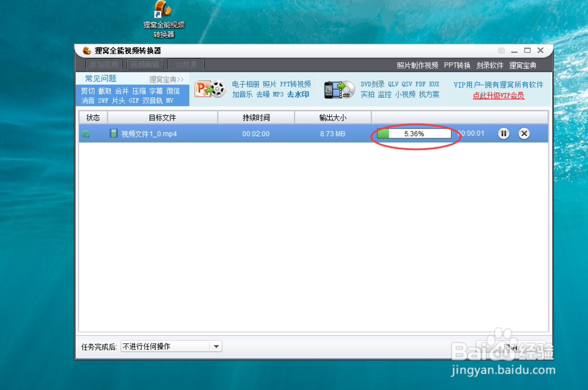Click the 剪切 help link

point(88,91)
